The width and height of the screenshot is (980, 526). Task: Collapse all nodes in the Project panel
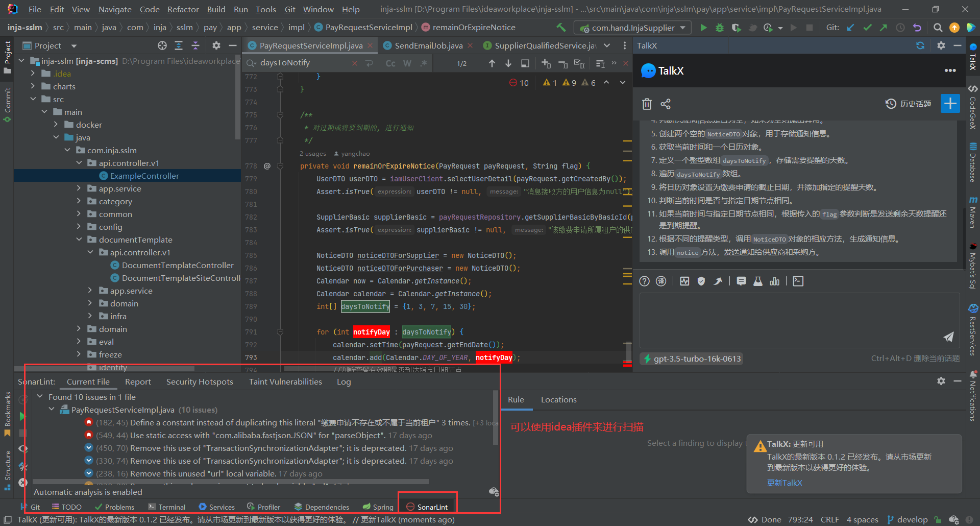pyautogui.click(x=195, y=45)
